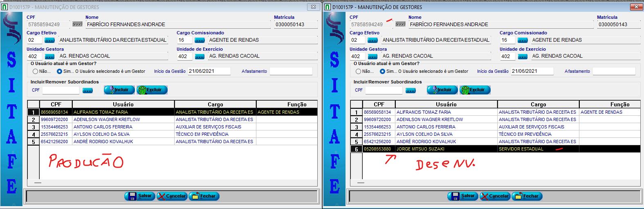Select the 'Sim' gestor radio in right window

382,72
